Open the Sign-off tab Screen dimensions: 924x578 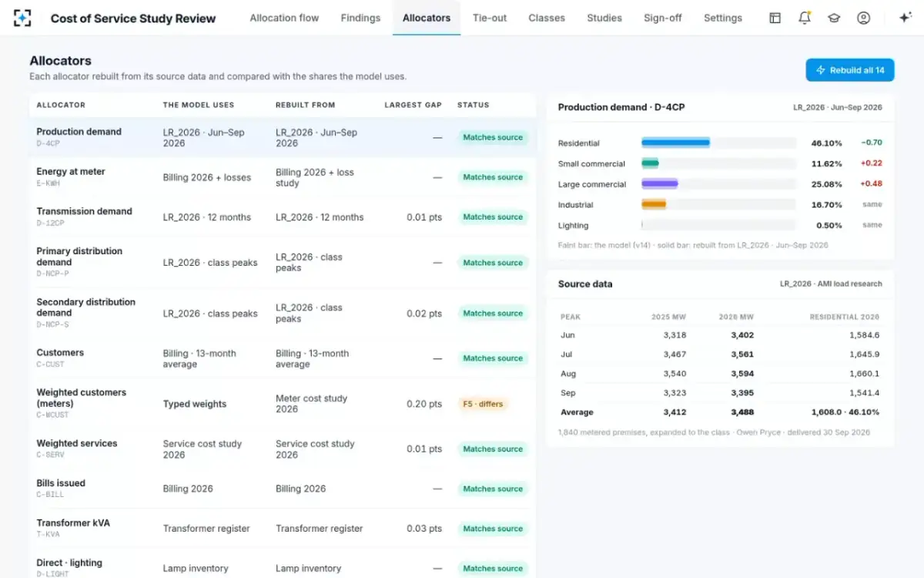coord(663,18)
